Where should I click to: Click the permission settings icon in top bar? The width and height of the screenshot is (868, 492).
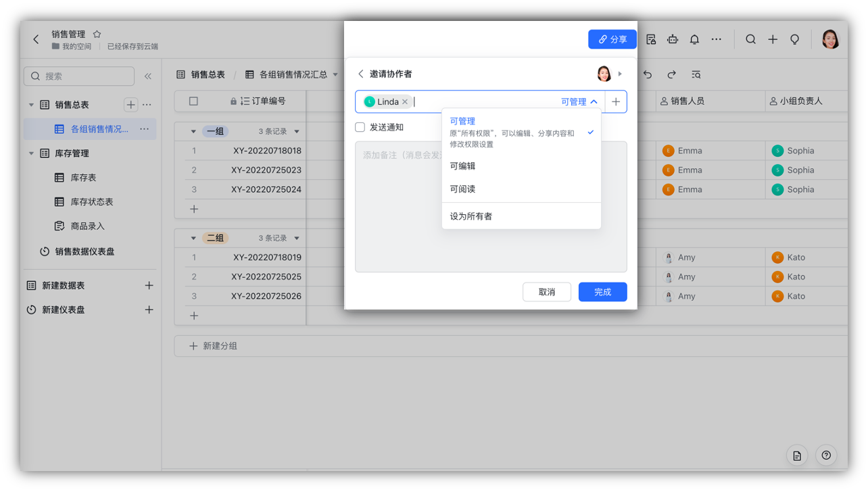tap(651, 40)
